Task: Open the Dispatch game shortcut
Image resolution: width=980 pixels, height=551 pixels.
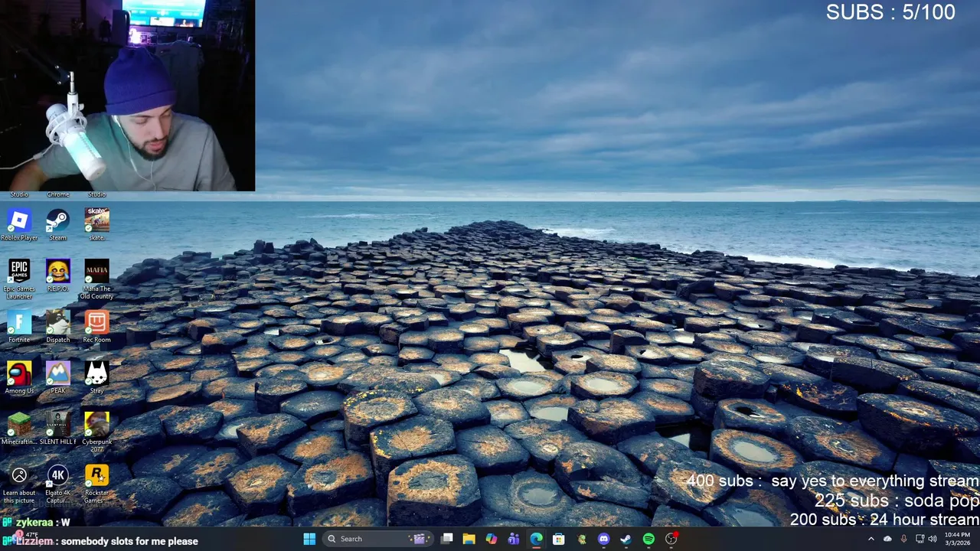Action: click(x=58, y=327)
